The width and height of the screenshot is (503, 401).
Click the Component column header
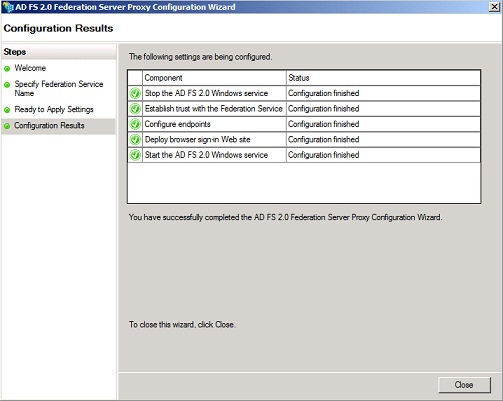click(x=214, y=78)
